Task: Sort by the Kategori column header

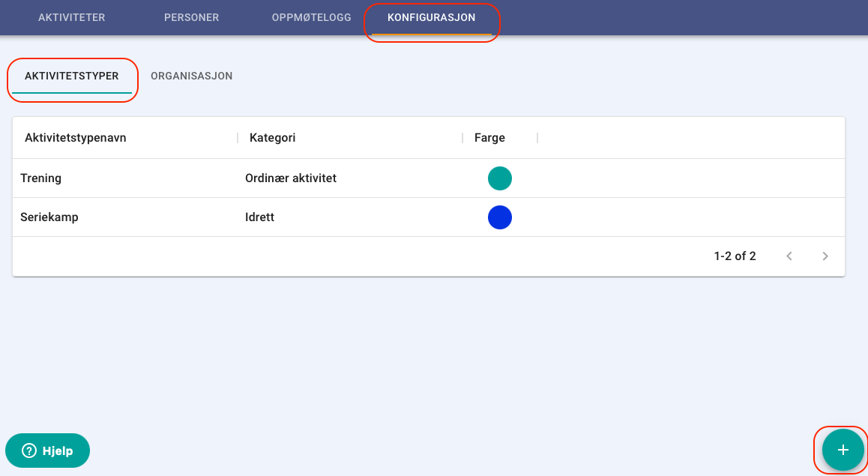Action: 272,138
